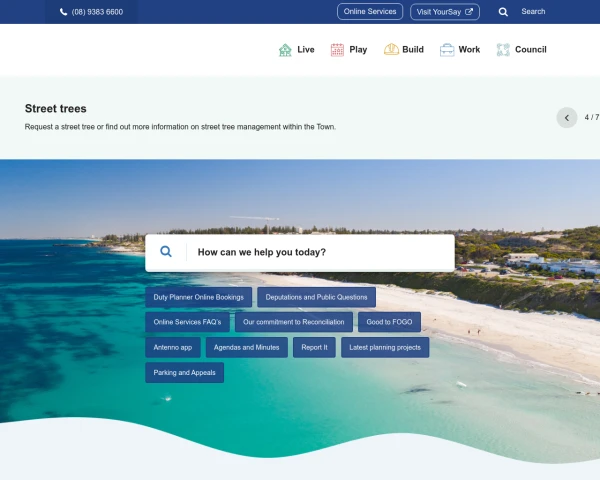Click the Live house icon

[285, 50]
